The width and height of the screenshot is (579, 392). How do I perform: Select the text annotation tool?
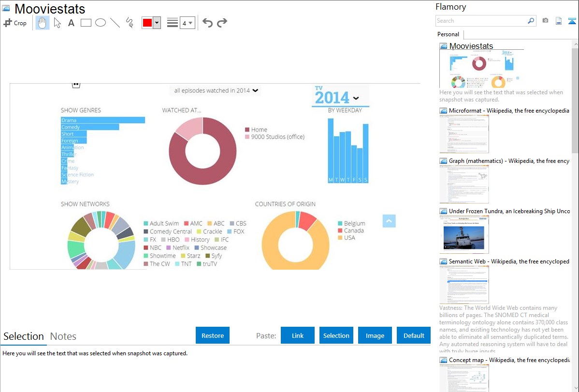[71, 23]
